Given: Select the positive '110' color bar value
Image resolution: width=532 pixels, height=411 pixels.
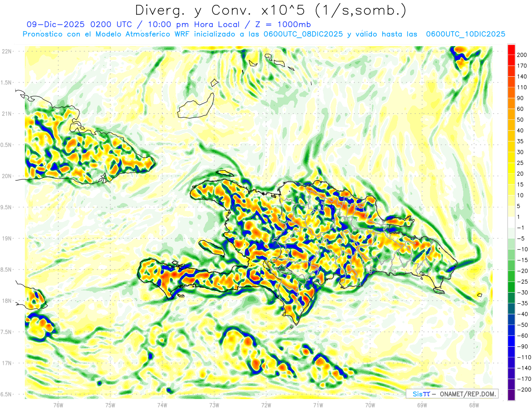Looking at the screenshot, I should pyautogui.click(x=522, y=87).
